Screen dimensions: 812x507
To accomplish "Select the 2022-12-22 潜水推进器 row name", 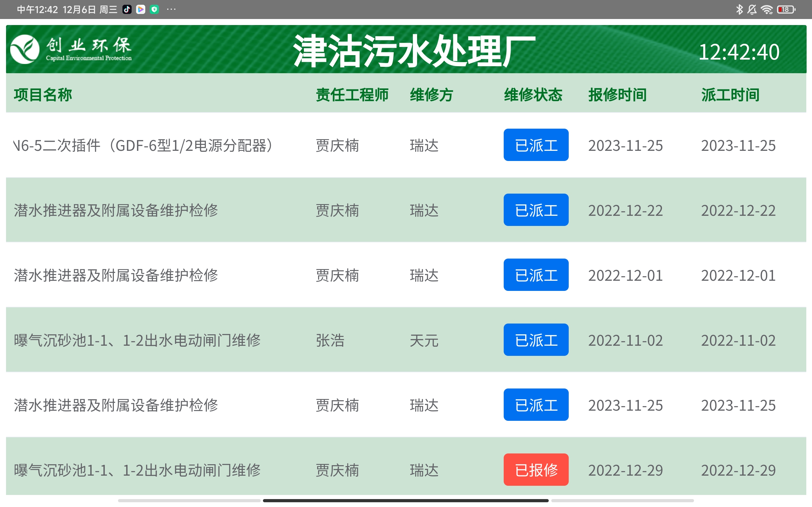I will (116, 210).
